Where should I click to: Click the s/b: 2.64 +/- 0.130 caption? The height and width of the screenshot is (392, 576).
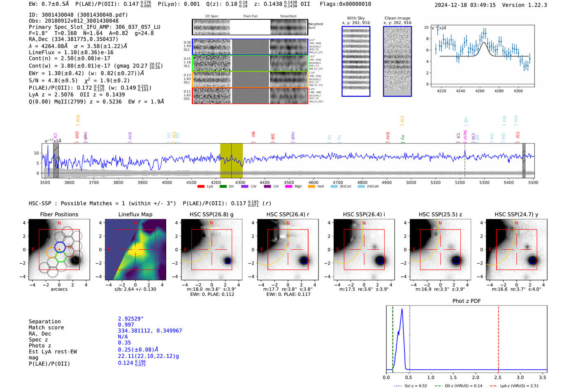(x=135, y=289)
